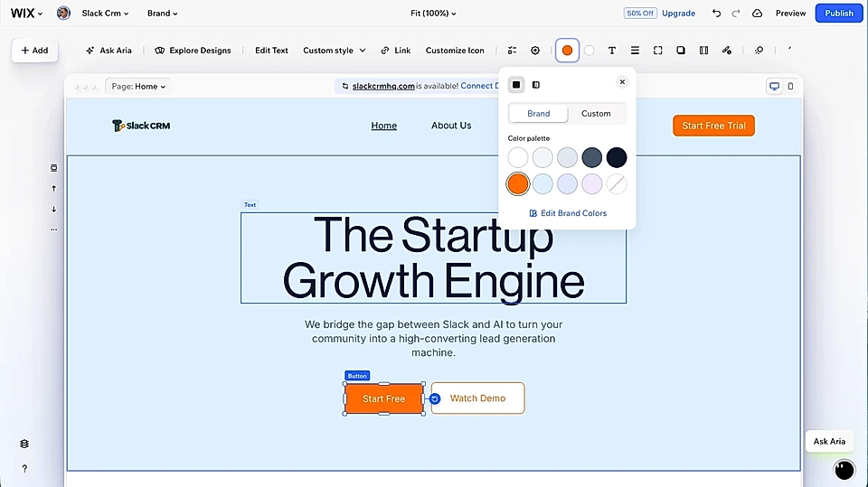Viewport: 868px width, 487px height.
Task: Click the cloud save status icon
Action: point(758,13)
